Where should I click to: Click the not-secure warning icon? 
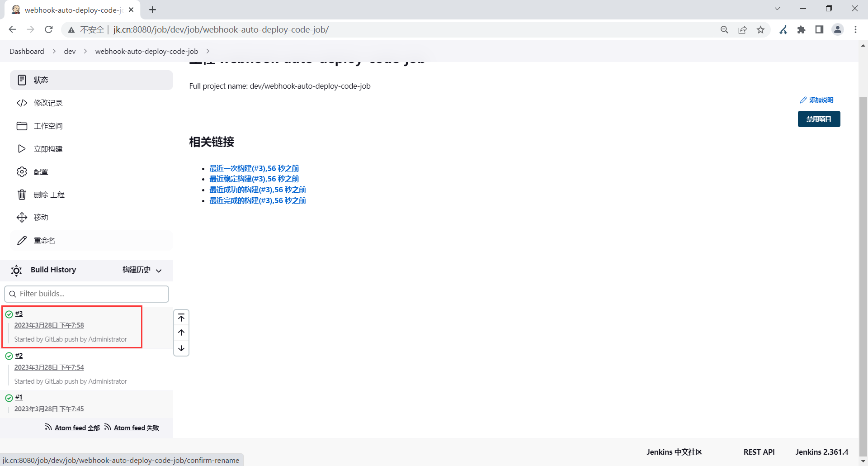pos(71,30)
